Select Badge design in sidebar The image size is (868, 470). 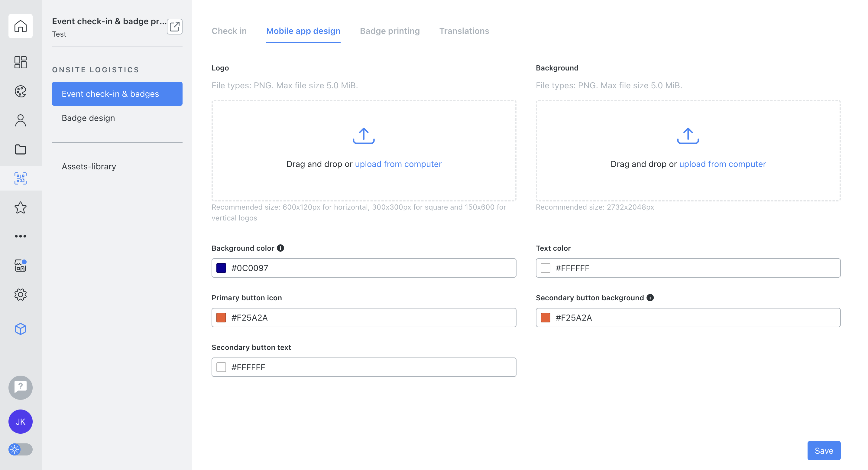click(x=88, y=118)
